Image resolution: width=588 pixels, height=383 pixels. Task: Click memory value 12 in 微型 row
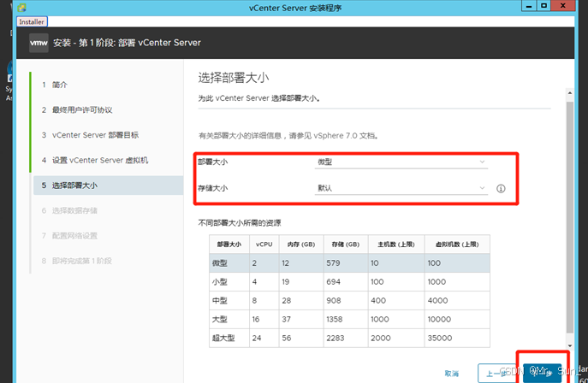pyautogui.click(x=285, y=263)
